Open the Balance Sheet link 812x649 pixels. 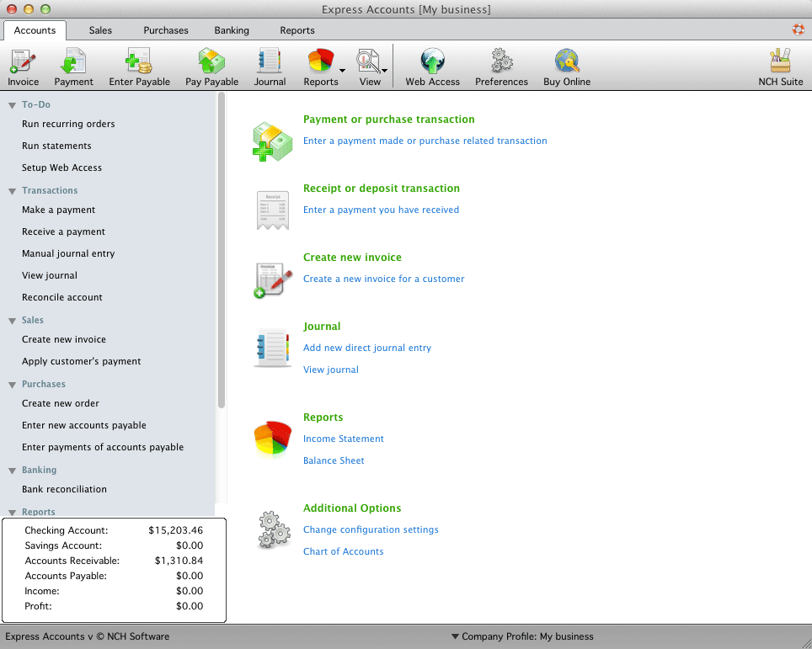(334, 460)
